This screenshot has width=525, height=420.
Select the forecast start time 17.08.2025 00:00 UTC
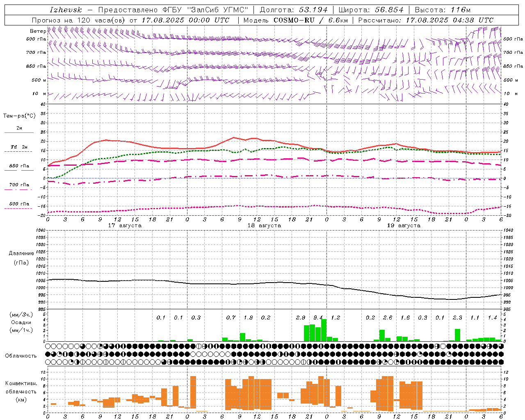[x=185, y=20]
